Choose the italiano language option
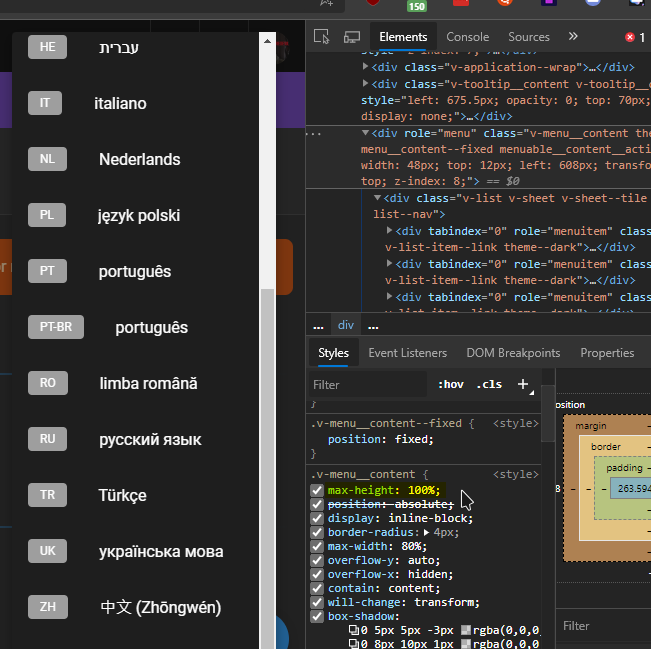The width and height of the screenshot is (651, 649). pyautogui.click(x=120, y=103)
